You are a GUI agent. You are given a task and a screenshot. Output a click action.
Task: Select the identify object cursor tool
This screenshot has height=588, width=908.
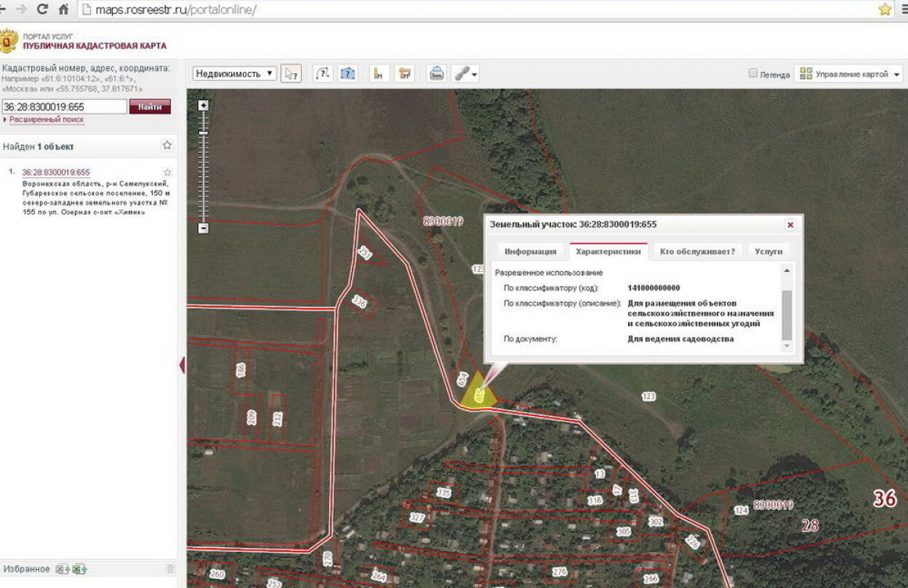point(291,73)
